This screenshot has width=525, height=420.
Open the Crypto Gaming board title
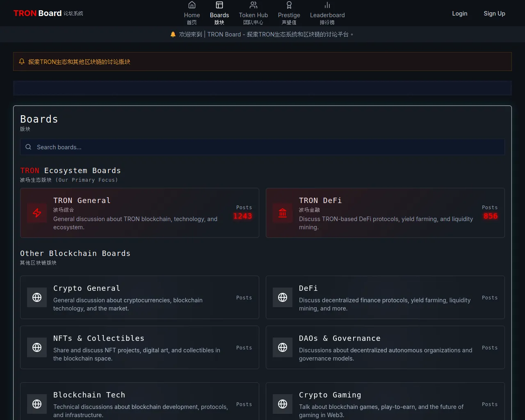click(x=330, y=395)
